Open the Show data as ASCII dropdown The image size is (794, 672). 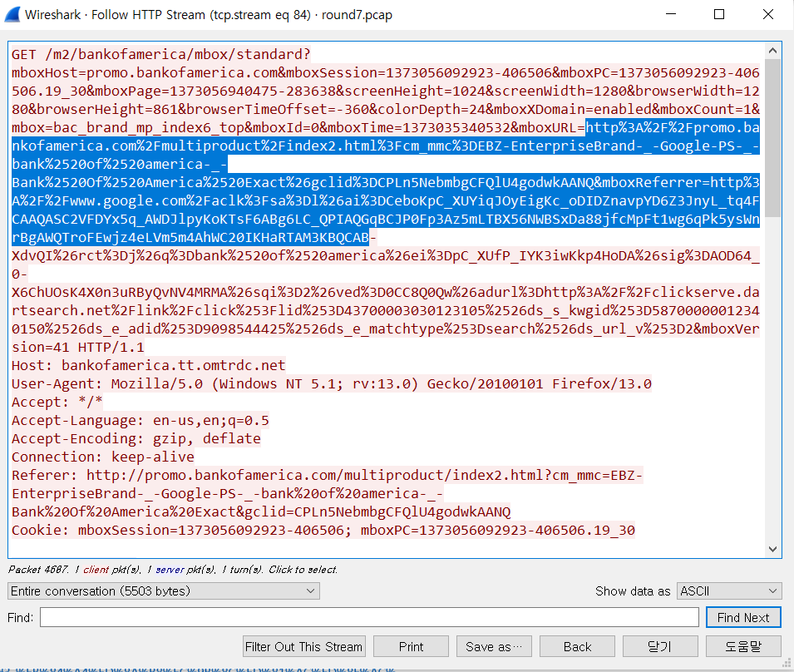pyautogui.click(x=729, y=591)
